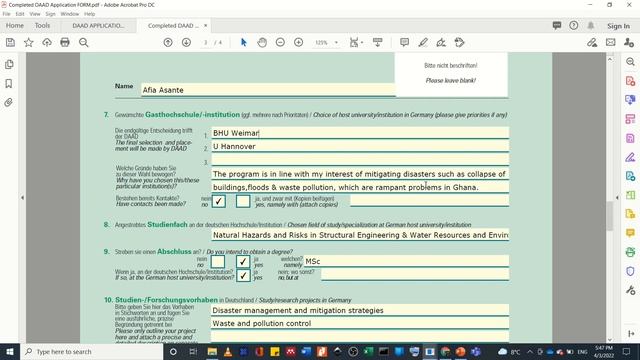Add the document to starred files
Viewport: 640px width, 360px height.
click(x=29, y=42)
